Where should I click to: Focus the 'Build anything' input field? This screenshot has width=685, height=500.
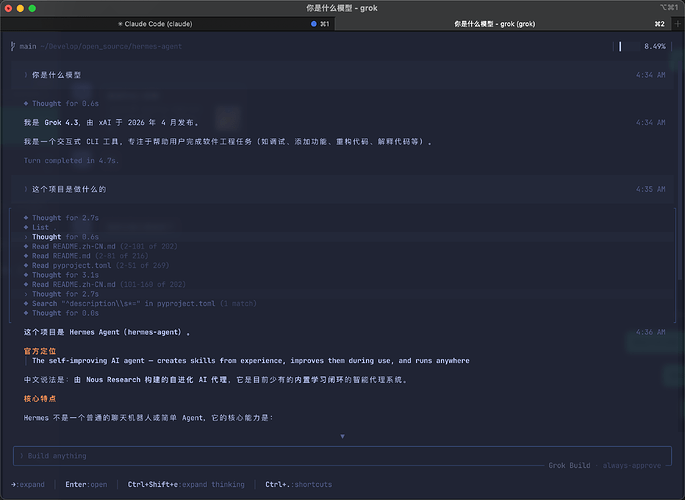(x=342, y=456)
